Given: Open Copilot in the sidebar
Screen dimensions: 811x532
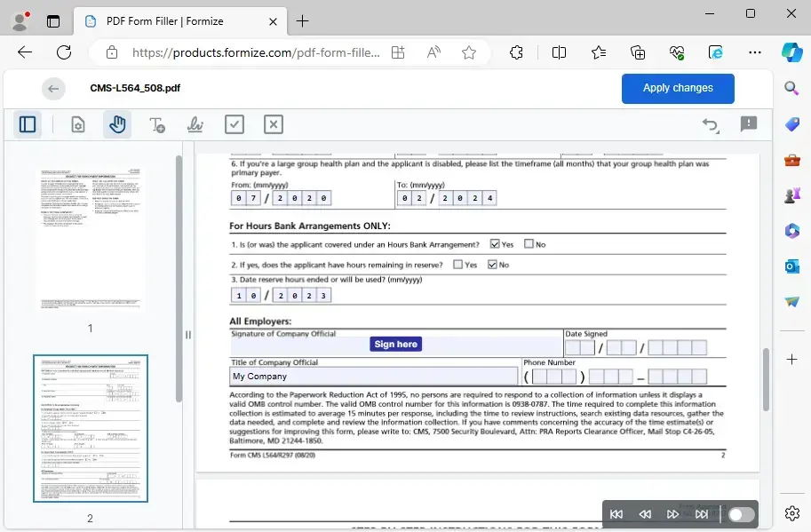Looking at the screenshot, I should tap(791, 52).
